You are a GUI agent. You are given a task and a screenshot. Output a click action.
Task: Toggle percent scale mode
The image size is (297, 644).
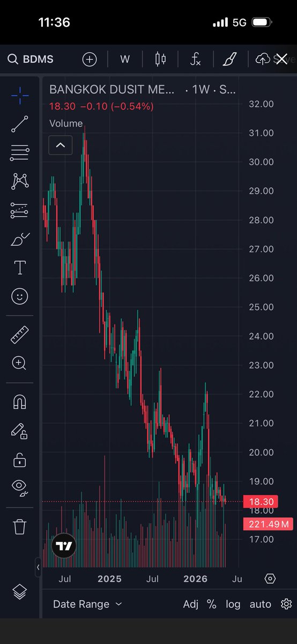click(212, 604)
